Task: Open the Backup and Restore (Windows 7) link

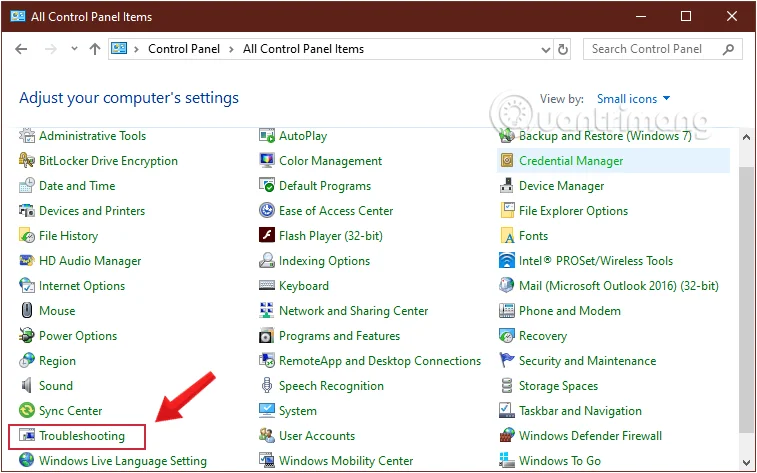Action: pyautogui.click(x=605, y=136)
